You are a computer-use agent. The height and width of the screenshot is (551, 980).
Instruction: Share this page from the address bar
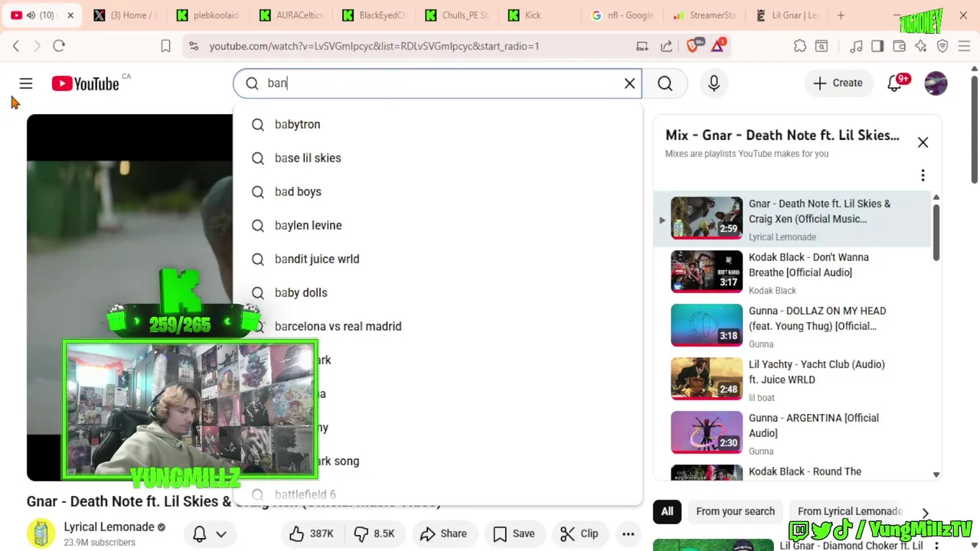pyautogui.click(x=666, y=46)
